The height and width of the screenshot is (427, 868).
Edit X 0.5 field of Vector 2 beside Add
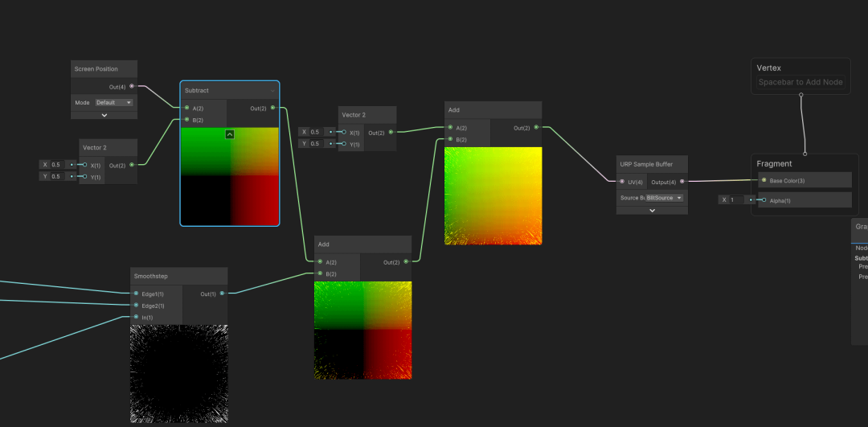coord(317,132)
